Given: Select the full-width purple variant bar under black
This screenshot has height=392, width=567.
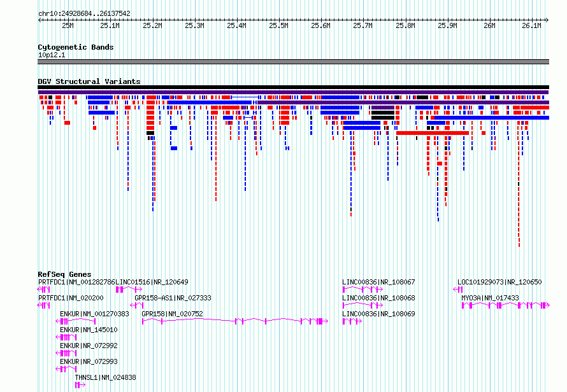Looking at the screenshot, I should 293,92.
